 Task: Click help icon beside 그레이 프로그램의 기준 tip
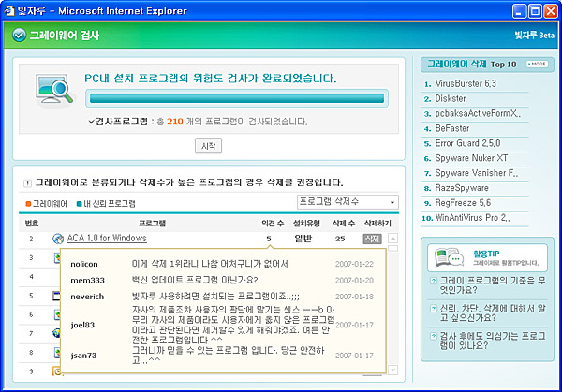[434, 281]
